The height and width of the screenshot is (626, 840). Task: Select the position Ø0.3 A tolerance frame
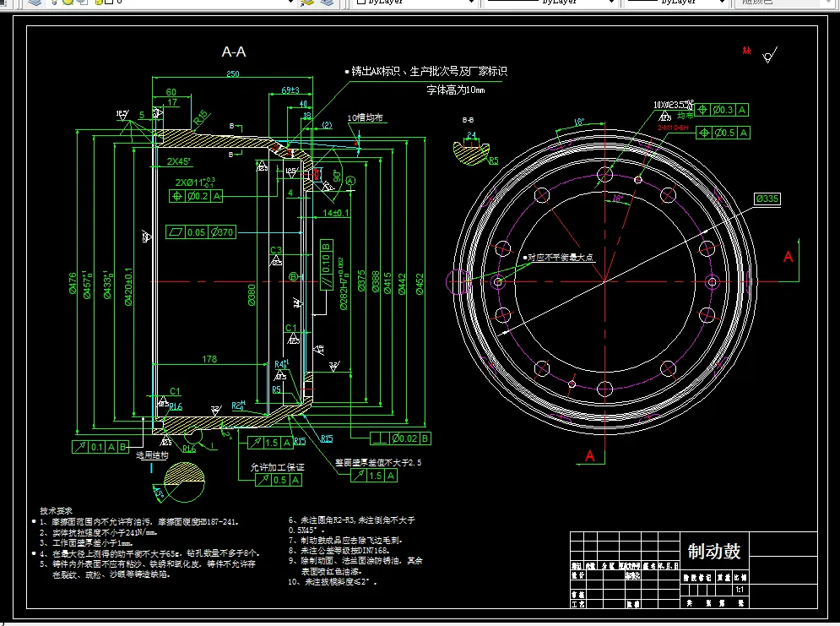(722, 110)
